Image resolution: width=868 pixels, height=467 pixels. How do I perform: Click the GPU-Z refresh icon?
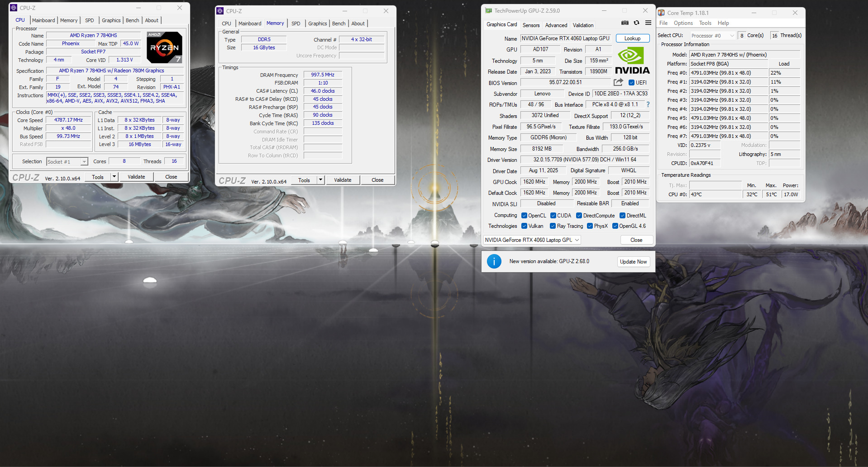pos(636,23)
